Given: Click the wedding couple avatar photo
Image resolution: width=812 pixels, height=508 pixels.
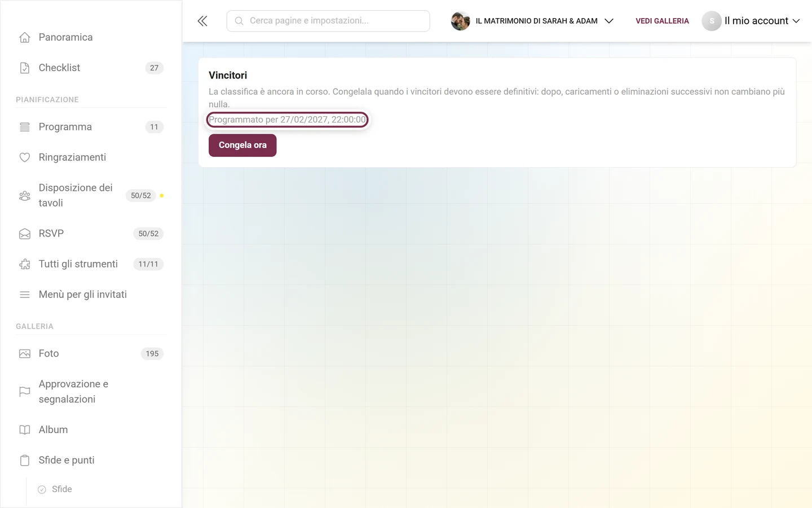Looking at the screenshot, I should pyautogui.click(x=461, y=21).
